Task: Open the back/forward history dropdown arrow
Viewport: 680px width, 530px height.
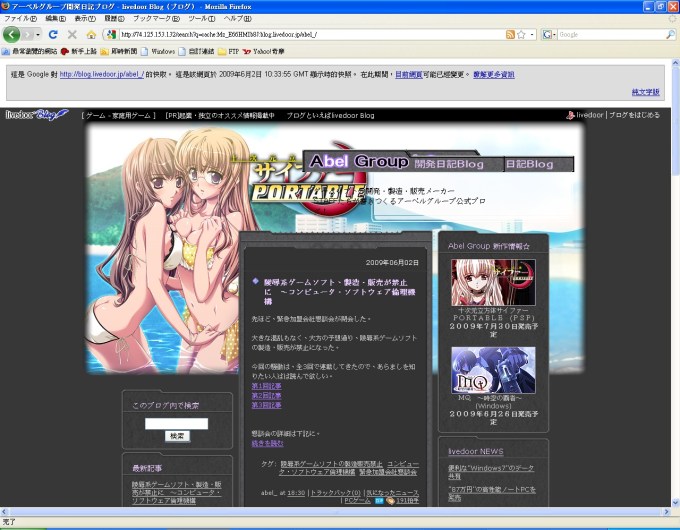Action: click(38, 34)
